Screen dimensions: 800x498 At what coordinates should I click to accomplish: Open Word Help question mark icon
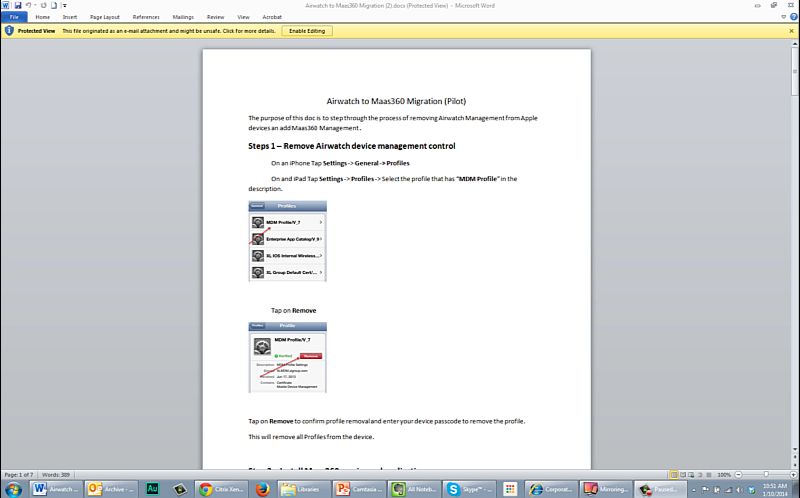click(x=794, y=17)
